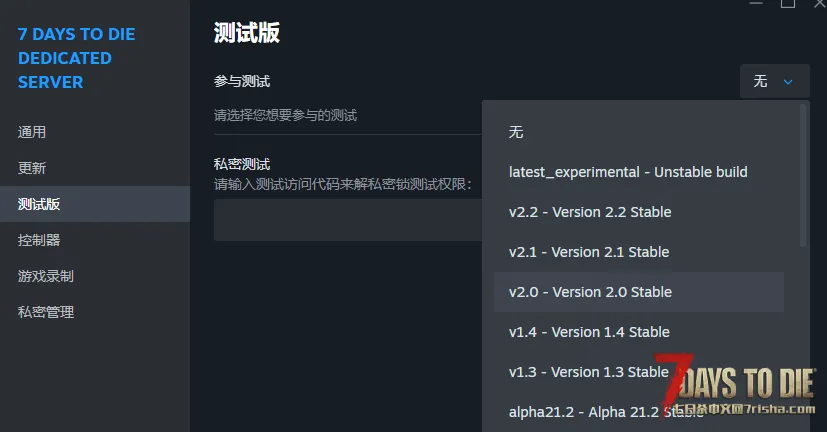Image resolution: width=827 pixels, height=432 pixels.
Task: Click the dropdown list scrollbar thumb
Action: pos(803,176)
